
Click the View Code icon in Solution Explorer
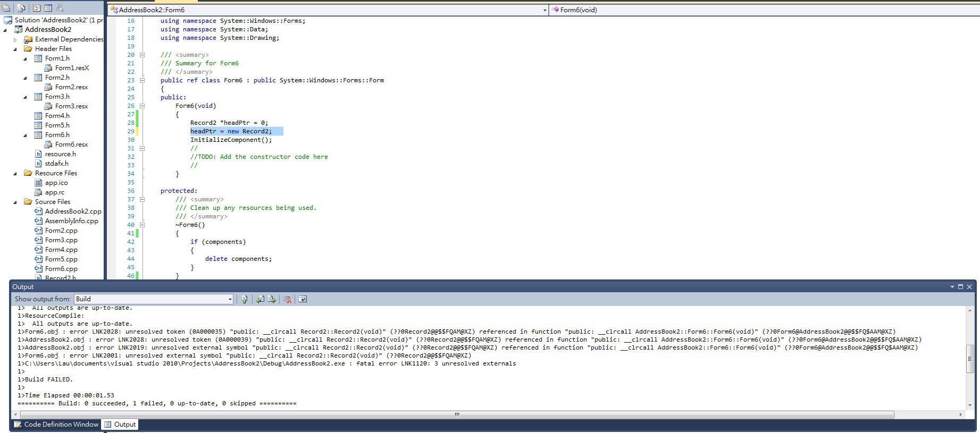pos(37,8)
